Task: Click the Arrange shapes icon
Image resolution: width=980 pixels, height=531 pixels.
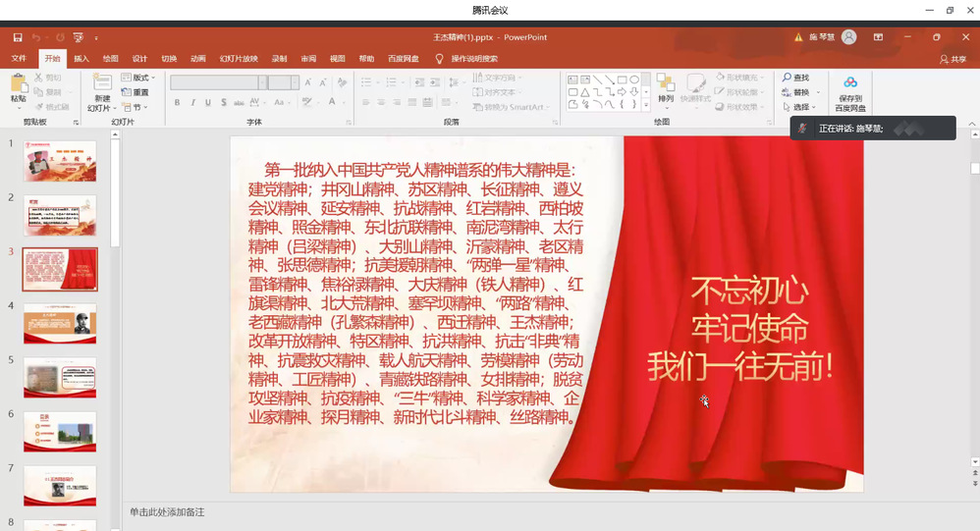Action: [x=666, y=83]
